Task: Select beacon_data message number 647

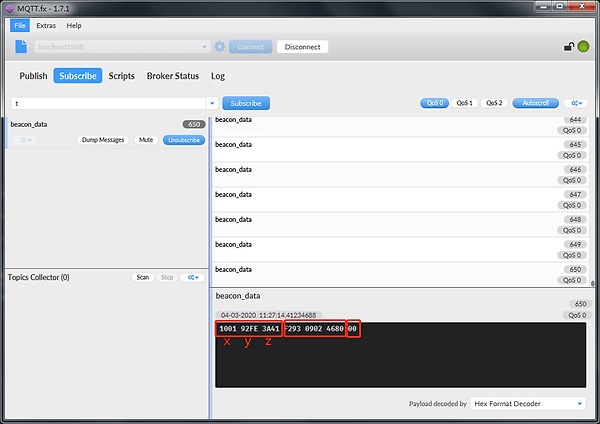Action: point(401,200)
